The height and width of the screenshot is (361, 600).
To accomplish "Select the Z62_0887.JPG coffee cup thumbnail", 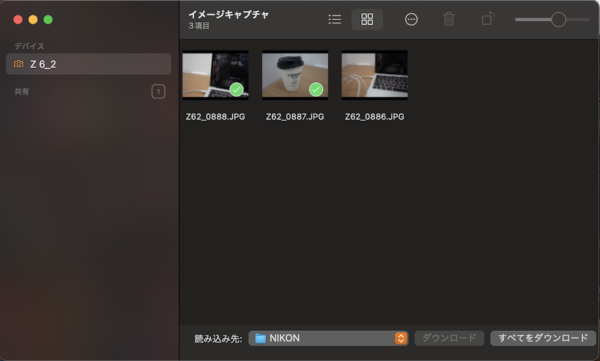I will (295, 75).
